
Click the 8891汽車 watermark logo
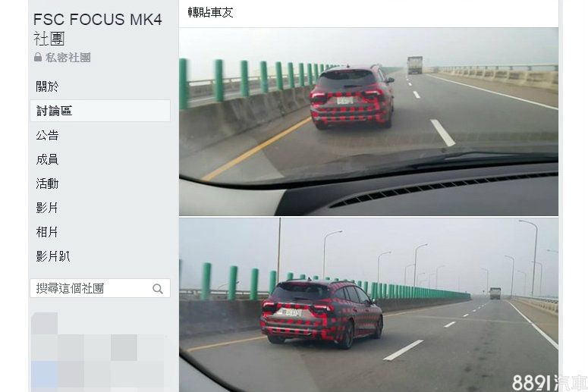click(x=549, y=383)
